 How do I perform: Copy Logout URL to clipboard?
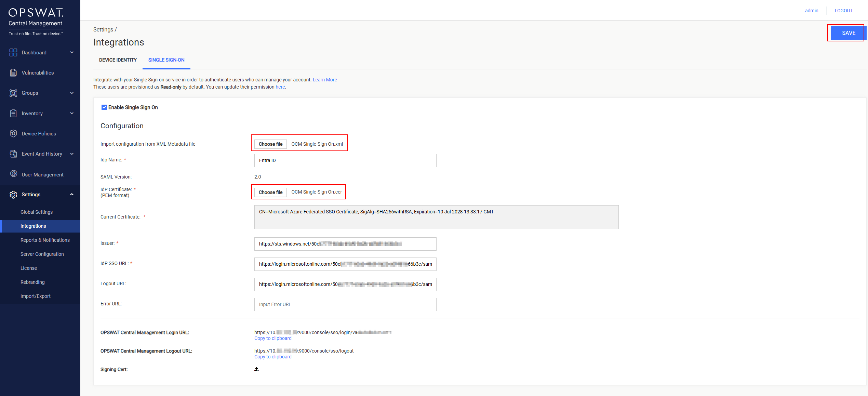point(273,357)
